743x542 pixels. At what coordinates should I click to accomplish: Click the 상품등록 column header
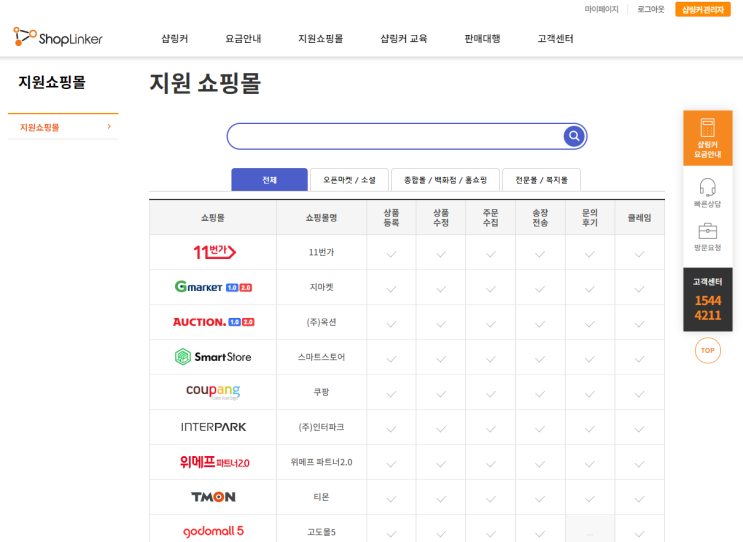(x=391, y=217)
